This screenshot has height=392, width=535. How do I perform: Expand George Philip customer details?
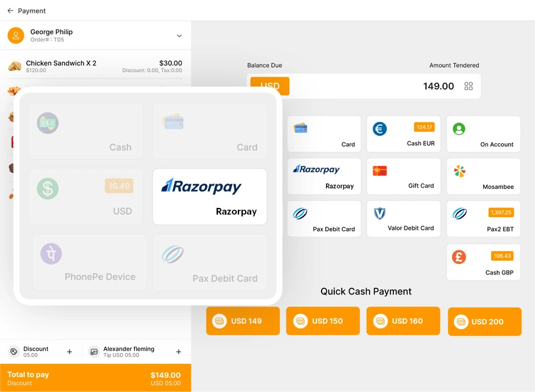[x=179, y=36]
